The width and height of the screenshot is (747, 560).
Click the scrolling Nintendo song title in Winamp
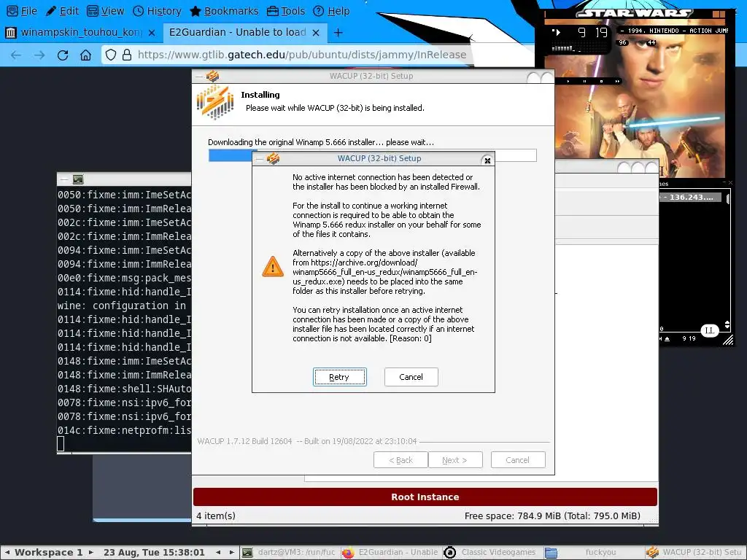(x=673, y=31)
